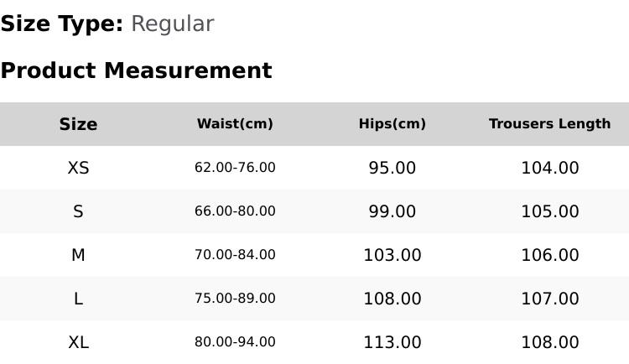Click the 107.00 trousers length value
The height and width of the screenshot is (364, 629).
pyautogui.click(x=550, y=299)
